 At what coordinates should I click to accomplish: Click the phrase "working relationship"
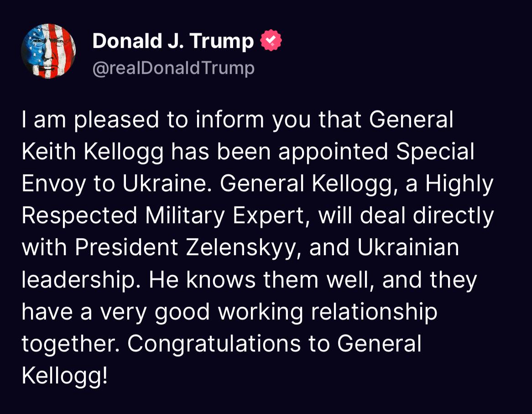(327, 312)
